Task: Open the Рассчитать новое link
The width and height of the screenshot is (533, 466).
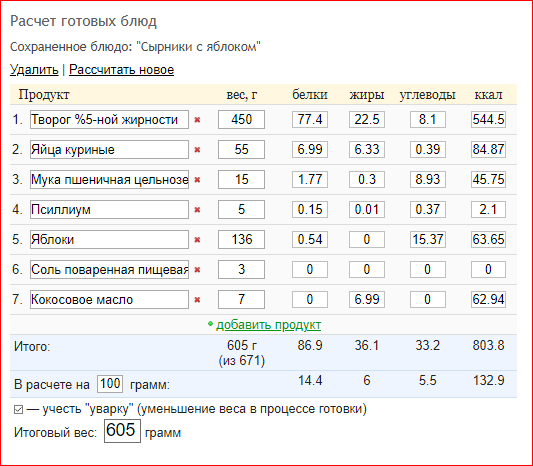Action: (121, 70)
